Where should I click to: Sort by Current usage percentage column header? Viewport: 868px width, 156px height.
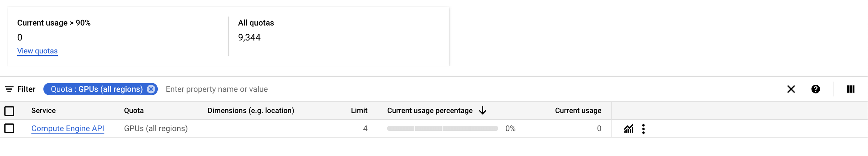(x=429, y=111)
